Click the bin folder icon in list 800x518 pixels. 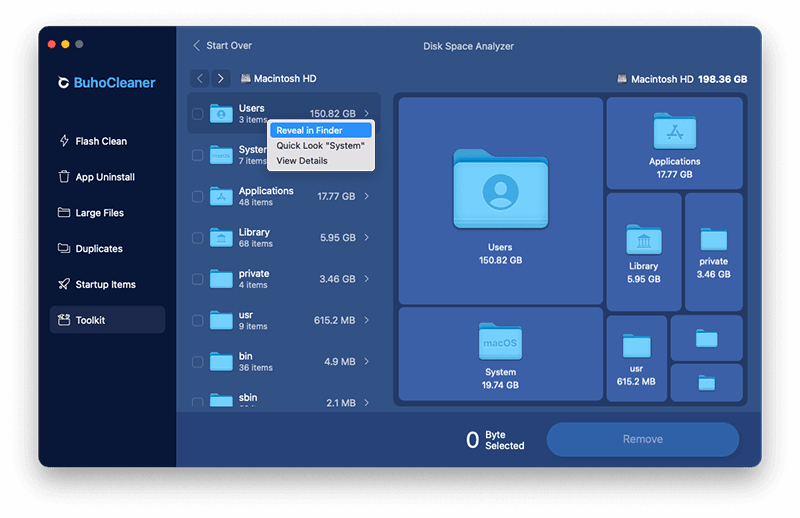coord(221,361)
